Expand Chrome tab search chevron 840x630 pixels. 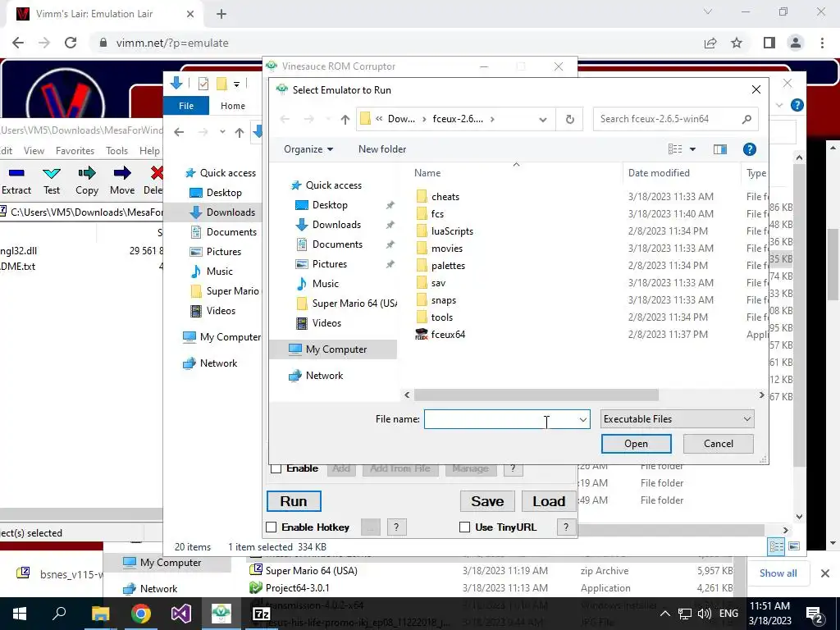[708, 11]
